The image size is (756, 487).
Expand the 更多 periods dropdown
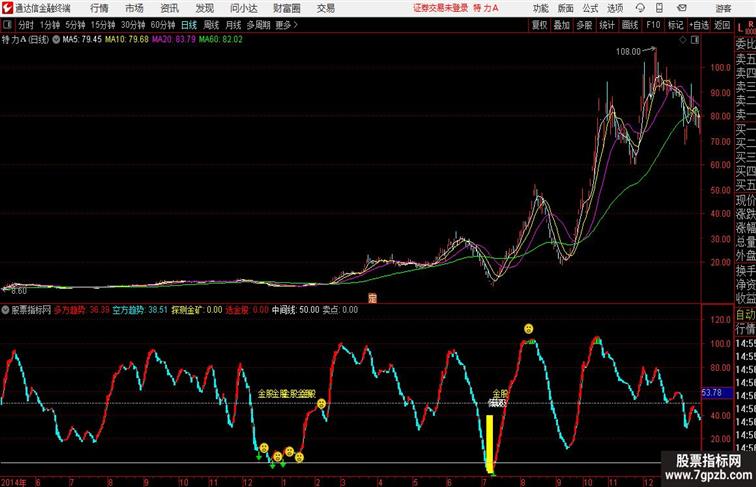click(286, 25)
